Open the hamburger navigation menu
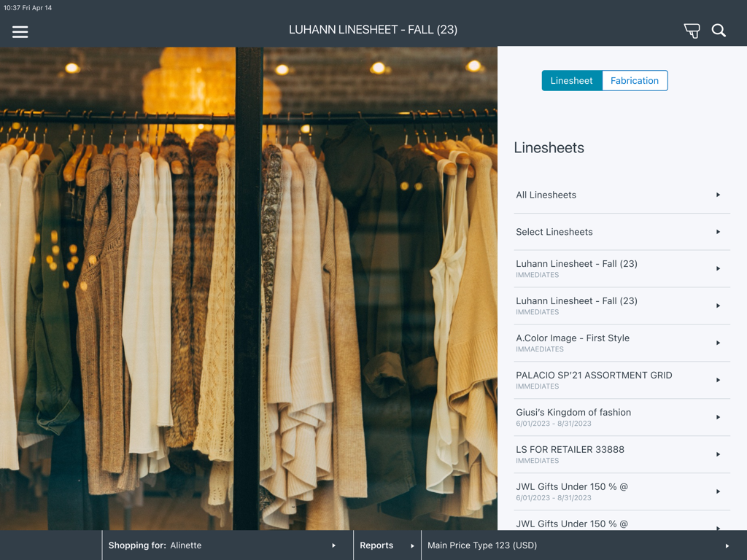Image resolution: width=747 pixels, height=560 pixels. pyautogui.click(x=20, y=31)
